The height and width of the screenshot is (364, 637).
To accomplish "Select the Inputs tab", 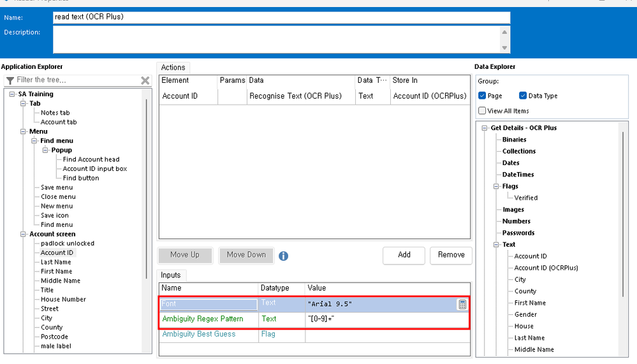I will [170, 275].
